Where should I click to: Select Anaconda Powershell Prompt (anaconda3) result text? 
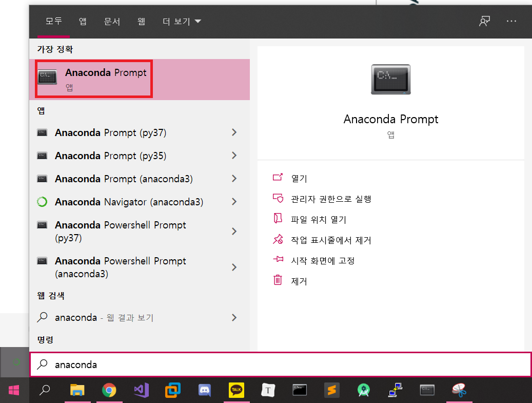[x=121, y=267]
